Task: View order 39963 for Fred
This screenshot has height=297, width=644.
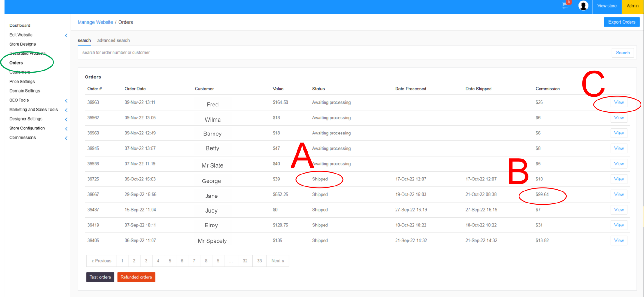Action: [x=619, y=102]
